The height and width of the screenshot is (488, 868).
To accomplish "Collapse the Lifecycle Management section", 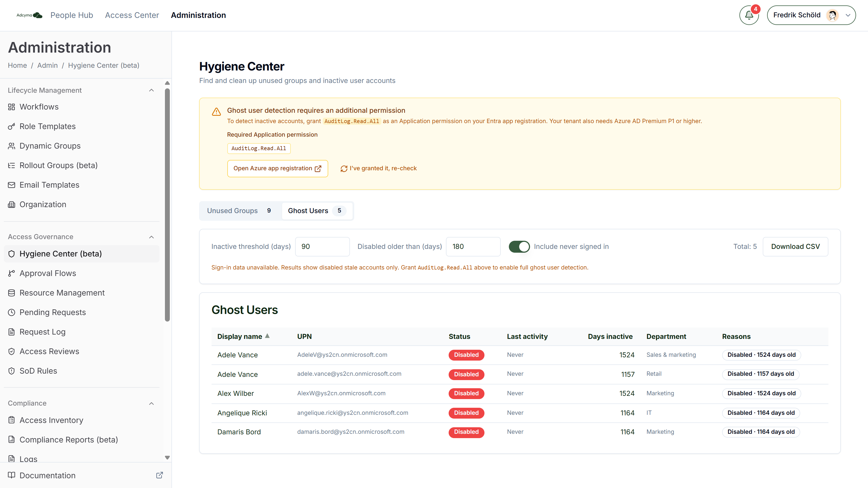I will (x=151, y=90).
